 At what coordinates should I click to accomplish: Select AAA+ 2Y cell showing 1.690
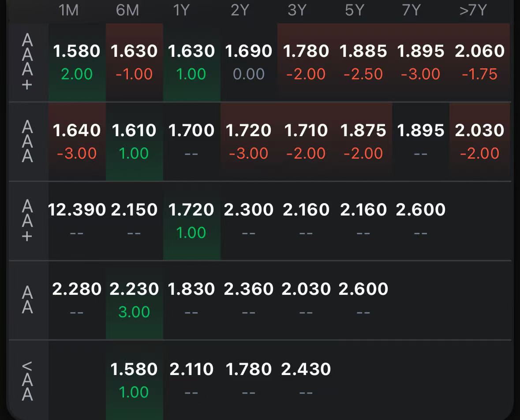click(x=249, y=62)
